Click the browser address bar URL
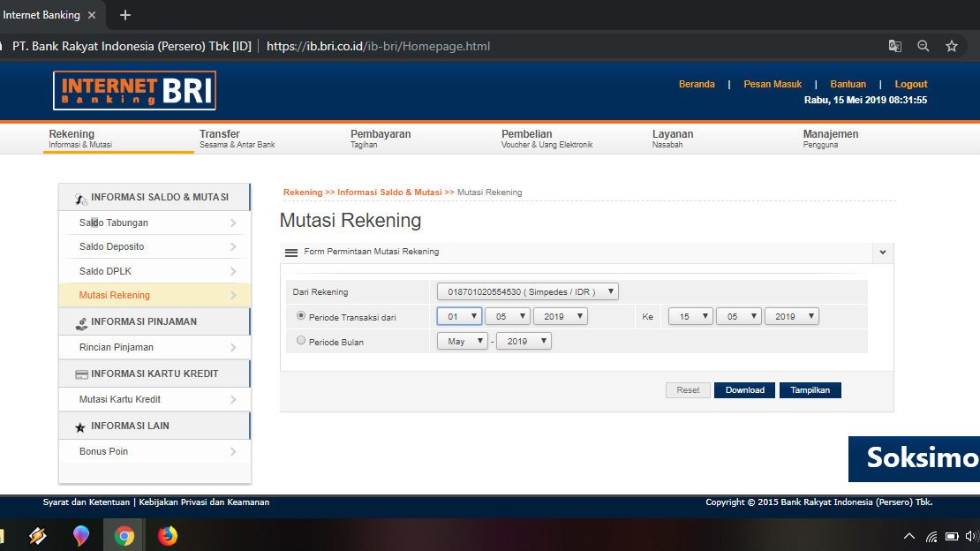Viewport: 980px width, 551px height. (378, 46)
